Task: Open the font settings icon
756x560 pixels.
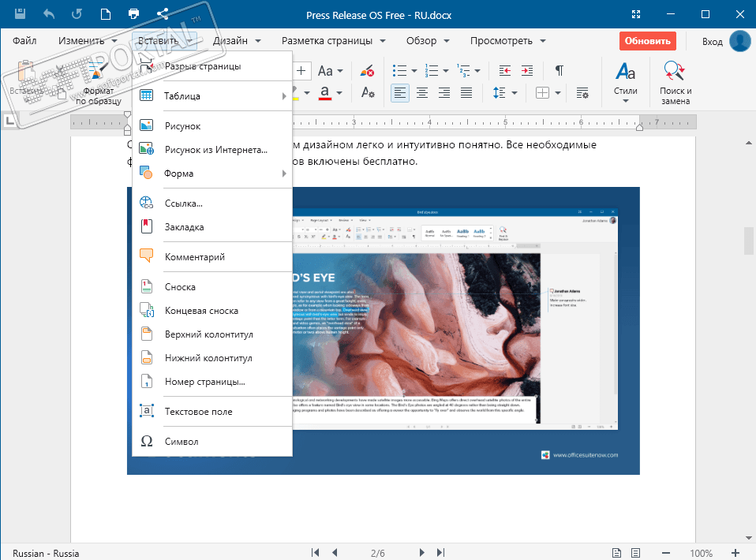Action: click(368, 92)
